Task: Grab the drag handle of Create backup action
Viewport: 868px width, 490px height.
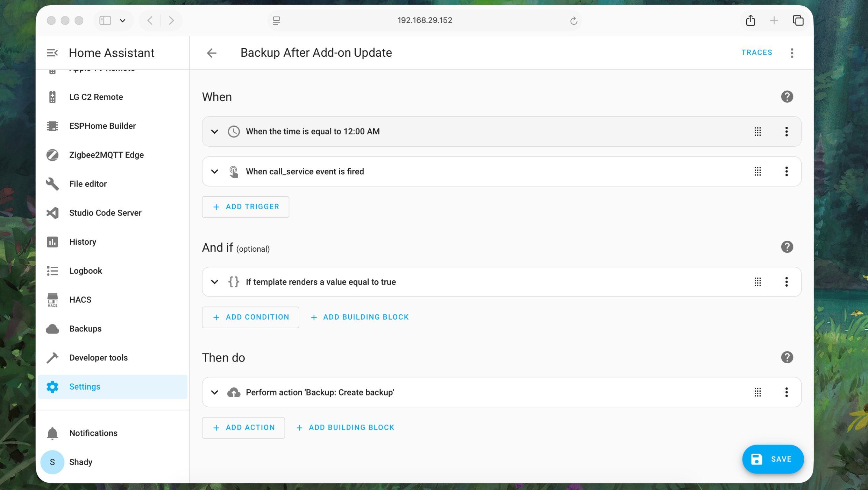Action: click(757, 392)
